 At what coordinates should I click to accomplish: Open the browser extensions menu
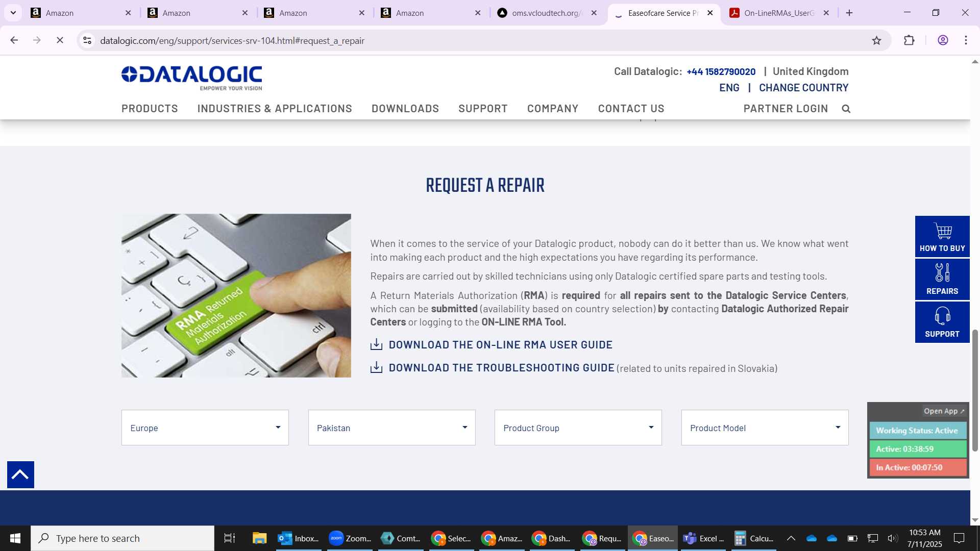(909, 40)
